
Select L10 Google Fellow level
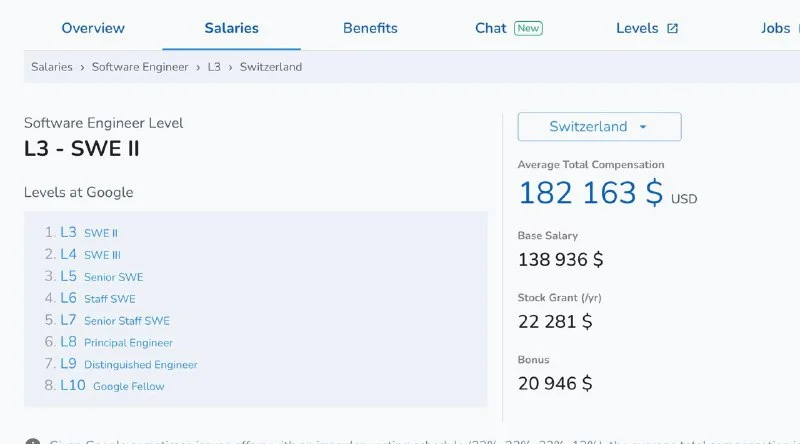pos(112,387)
